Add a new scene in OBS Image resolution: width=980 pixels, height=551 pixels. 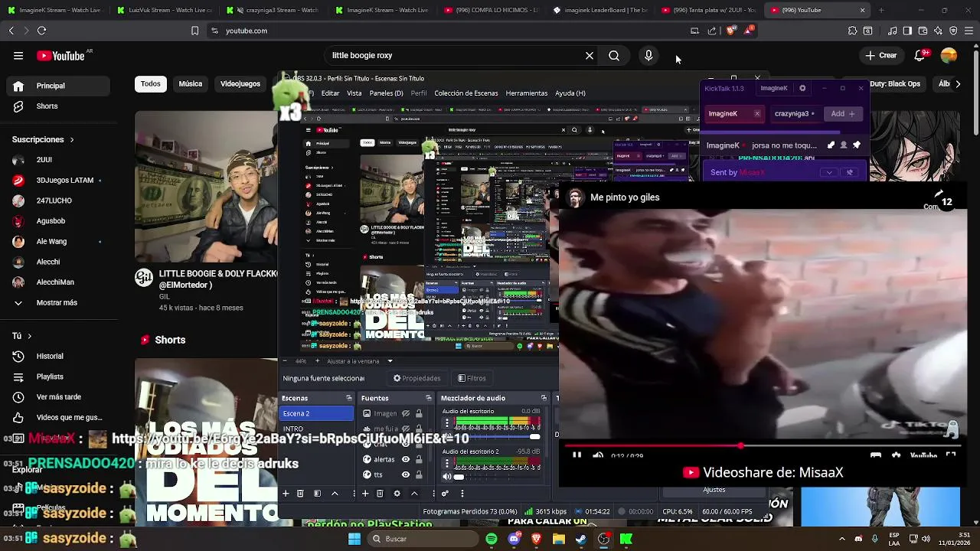286,494
